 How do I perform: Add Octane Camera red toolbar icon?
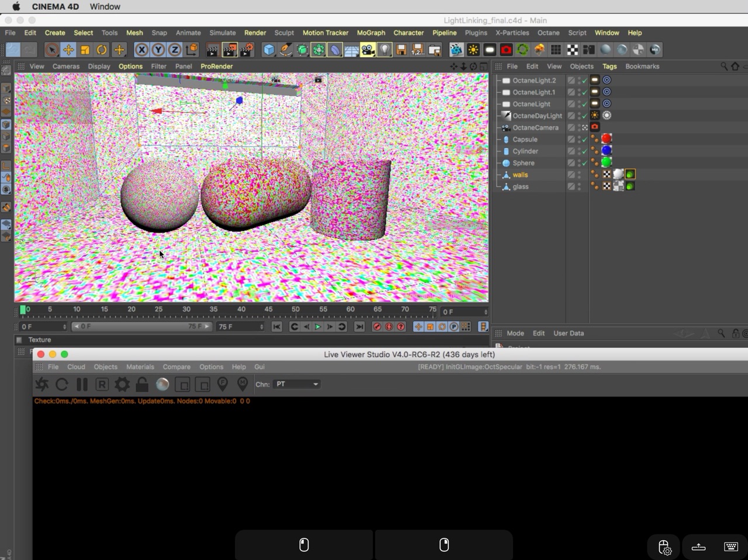pyautogui.click(x=506, y=50)
